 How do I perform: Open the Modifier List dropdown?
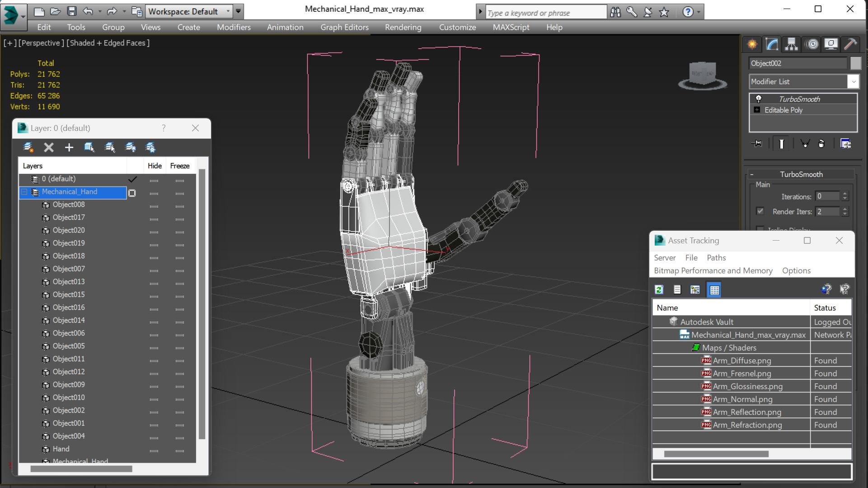(x=853, y=82)
